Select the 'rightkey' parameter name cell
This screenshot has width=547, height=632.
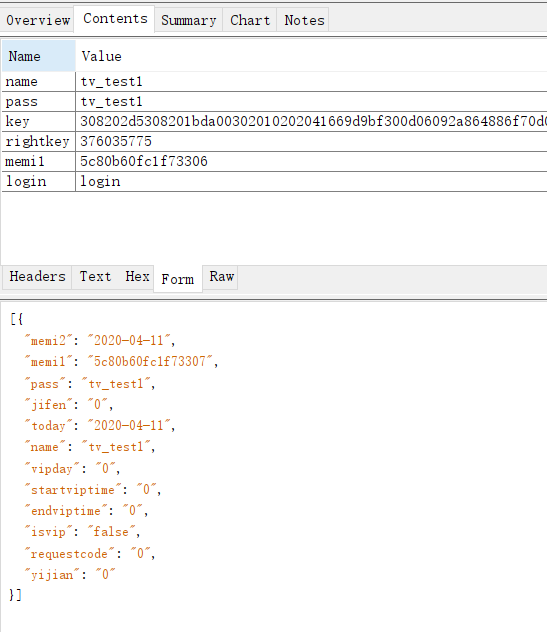point(39,141)
